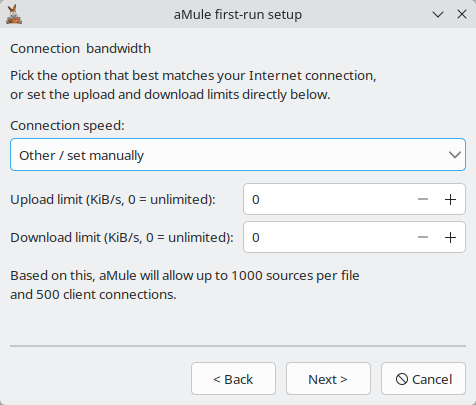This screenshot has width=476, height=405.
Task: Increase the Download limit with plus button
Action: click(x=450, y=237)
